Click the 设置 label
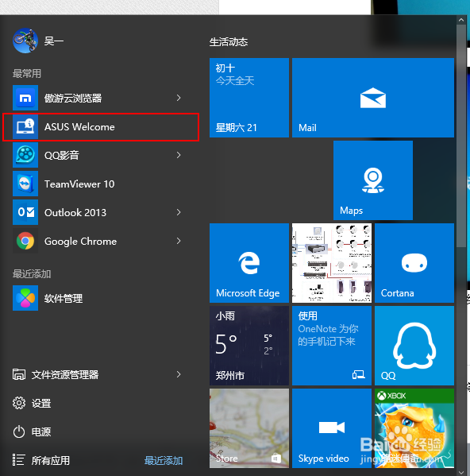The image size is (470, 476). point(41,404)
